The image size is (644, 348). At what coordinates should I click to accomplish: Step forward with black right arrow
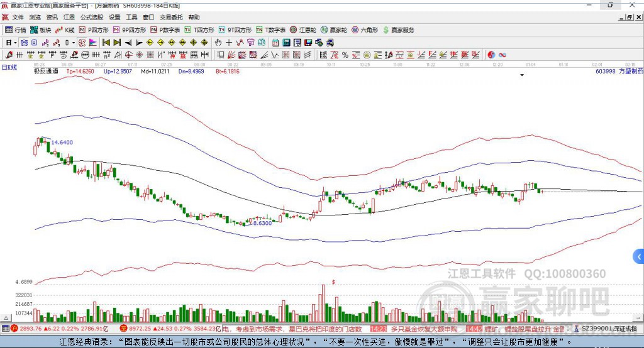click(x=139, y=43)
